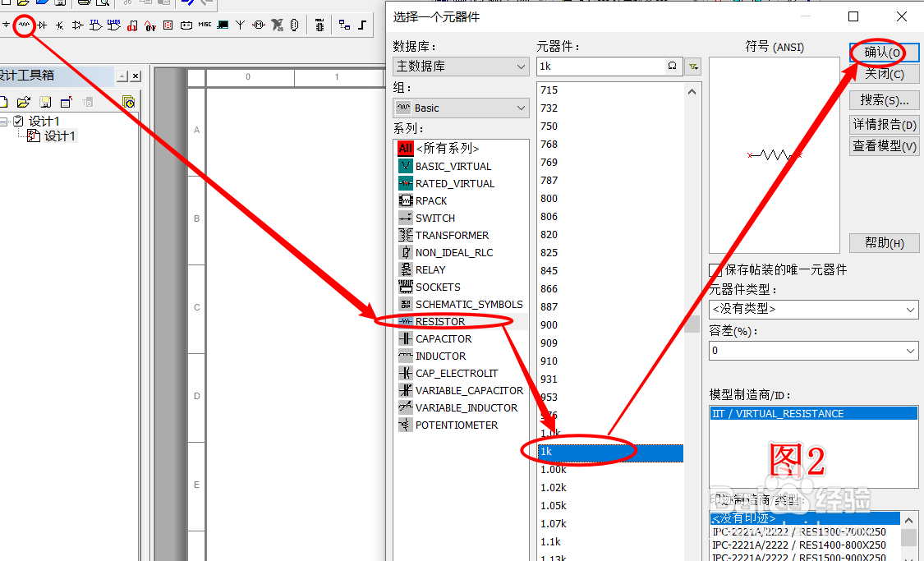
Task: Select the MISC components toolbar icon
Action: pyautogui.click(x=205, y=25)
